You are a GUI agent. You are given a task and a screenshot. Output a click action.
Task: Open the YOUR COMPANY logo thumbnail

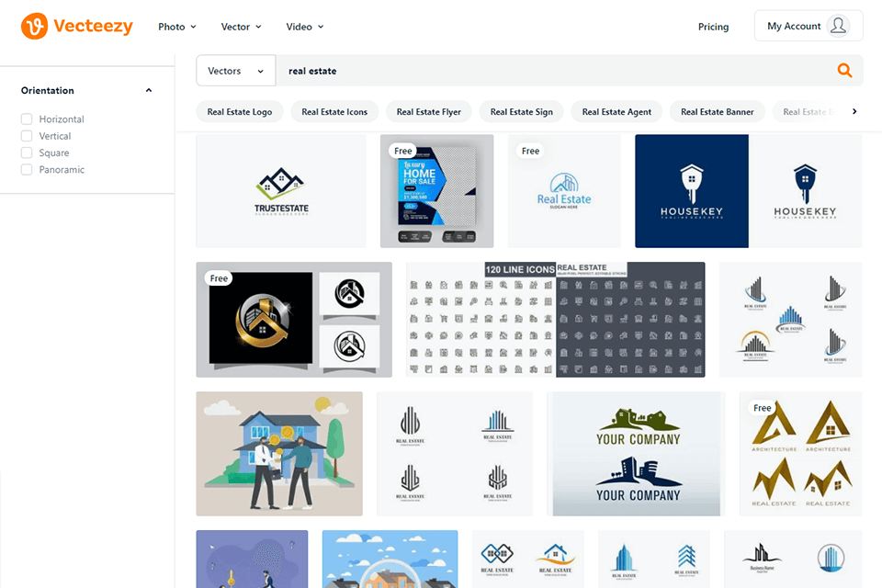pos(636,454)
